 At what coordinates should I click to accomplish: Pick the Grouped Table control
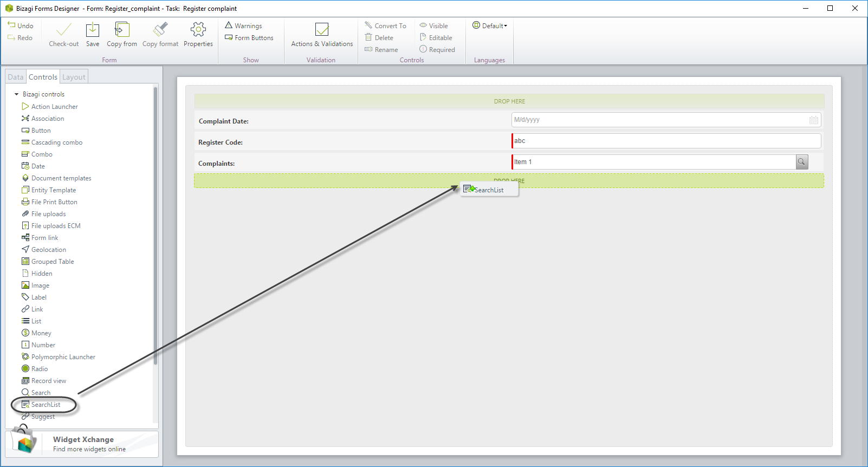point(48,262)
